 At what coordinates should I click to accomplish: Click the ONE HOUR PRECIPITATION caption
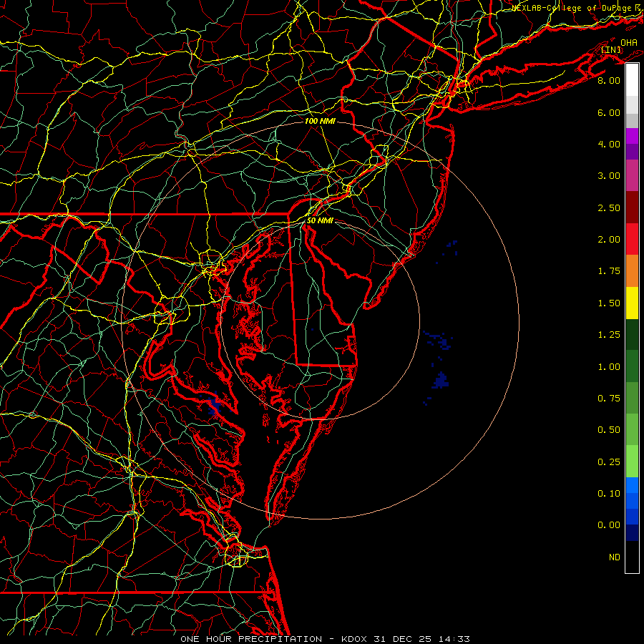[x=251, y=639]
